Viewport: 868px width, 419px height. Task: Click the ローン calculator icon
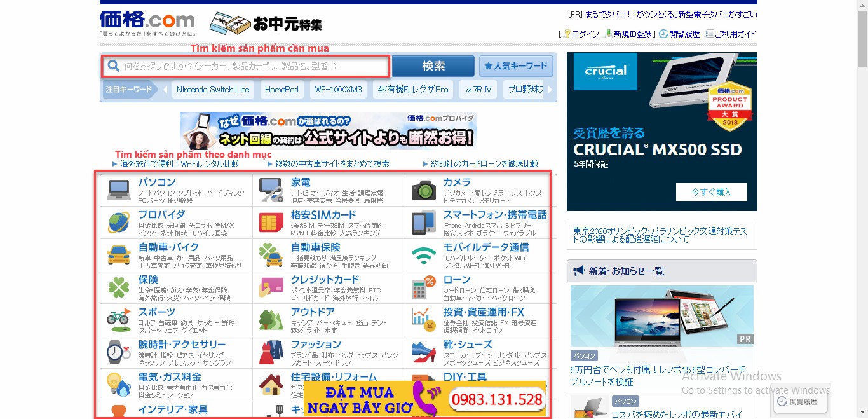(424, 287)
